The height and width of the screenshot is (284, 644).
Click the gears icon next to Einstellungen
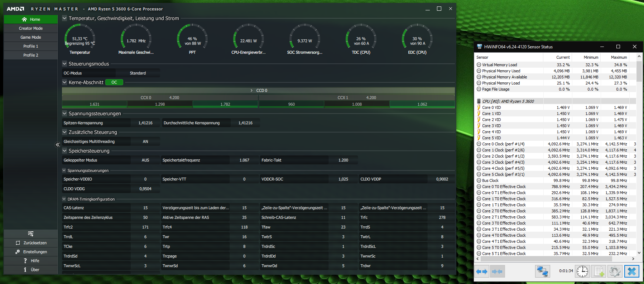point(18,252)
